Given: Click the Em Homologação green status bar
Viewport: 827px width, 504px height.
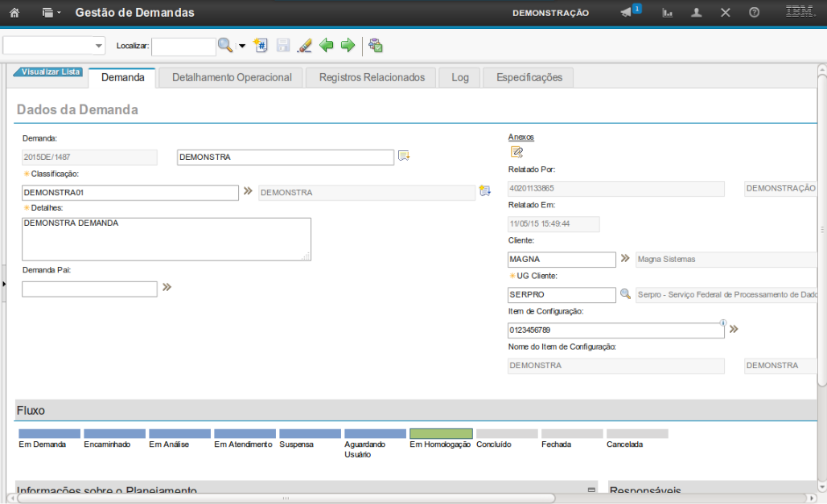Looking at the screenshot, I should click(441, 433).
